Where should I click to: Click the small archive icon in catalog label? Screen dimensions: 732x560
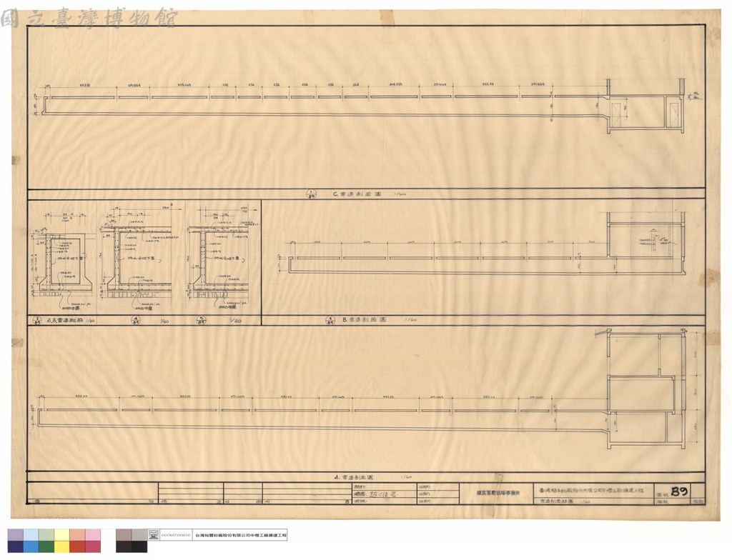click(154, 535)
